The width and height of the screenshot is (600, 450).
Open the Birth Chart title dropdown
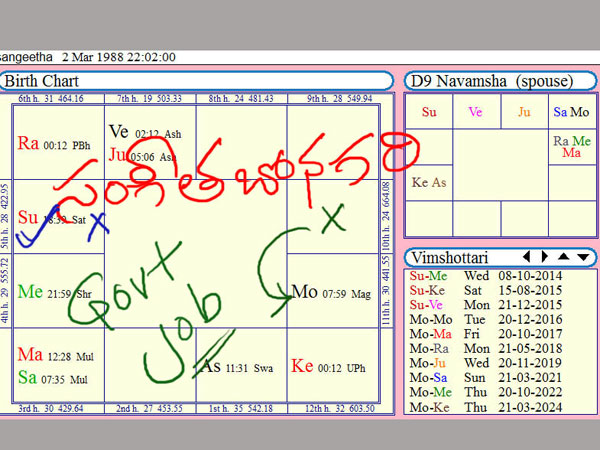(x=195, y=81)
